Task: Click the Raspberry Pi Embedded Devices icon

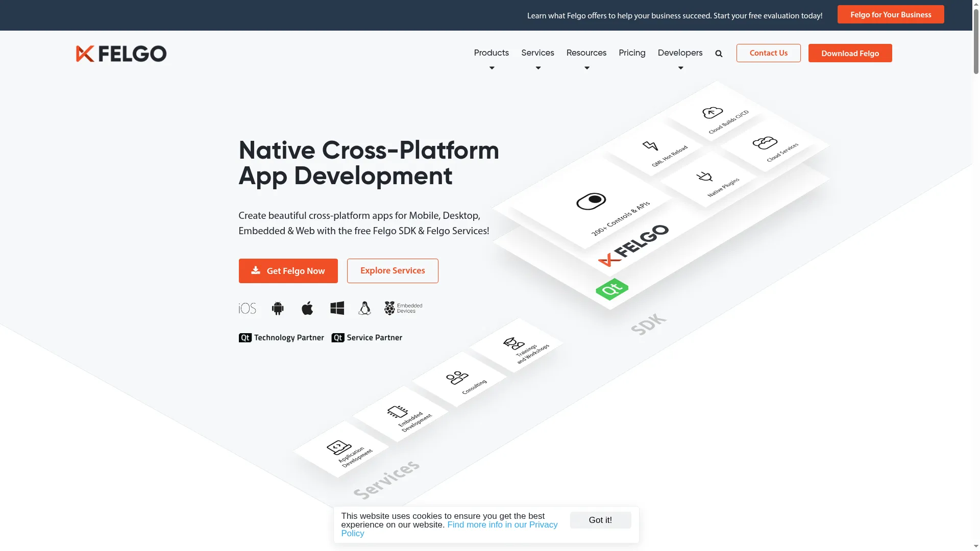Action: click(403, 308)
